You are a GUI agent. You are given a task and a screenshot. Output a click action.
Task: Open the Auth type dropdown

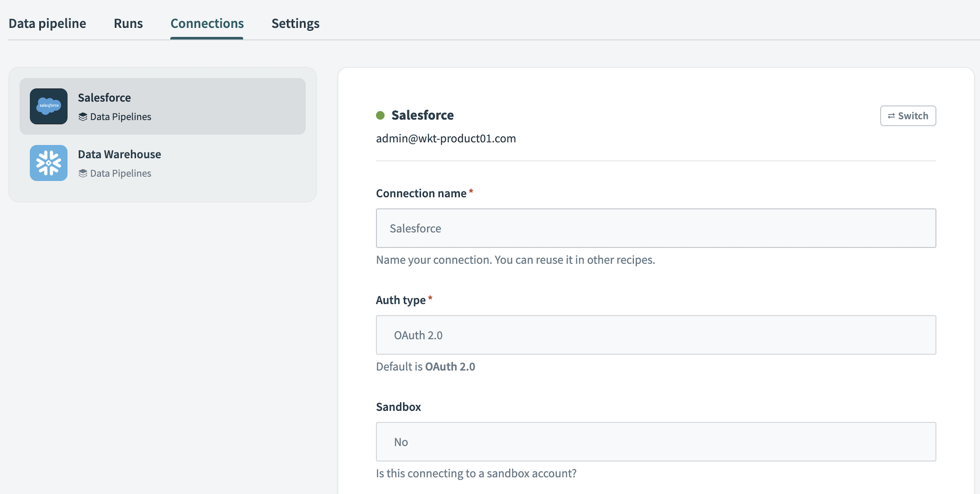pos(656,335)
